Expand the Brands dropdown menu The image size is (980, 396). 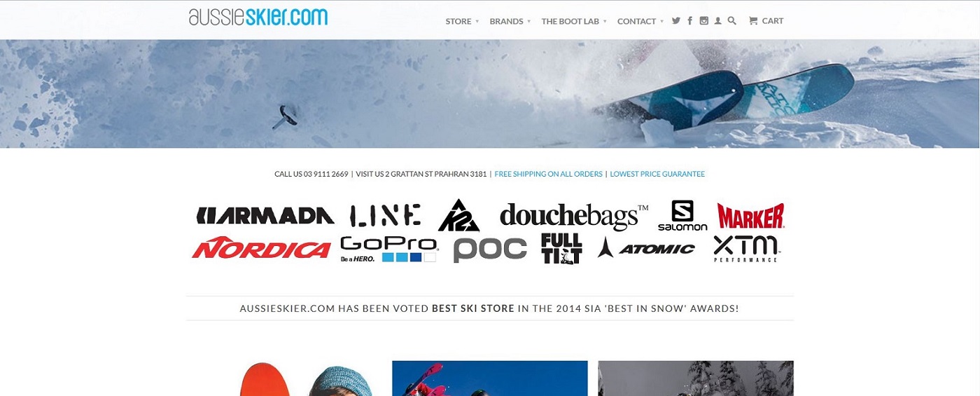tap(510, 21)
